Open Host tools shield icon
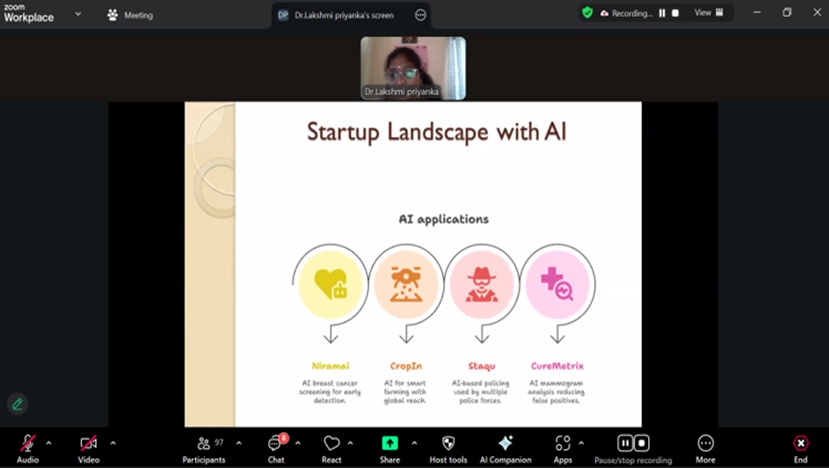 448,443
